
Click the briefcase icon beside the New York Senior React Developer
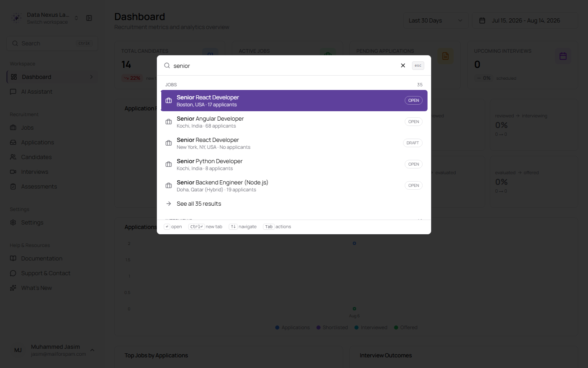click(169, 143)
